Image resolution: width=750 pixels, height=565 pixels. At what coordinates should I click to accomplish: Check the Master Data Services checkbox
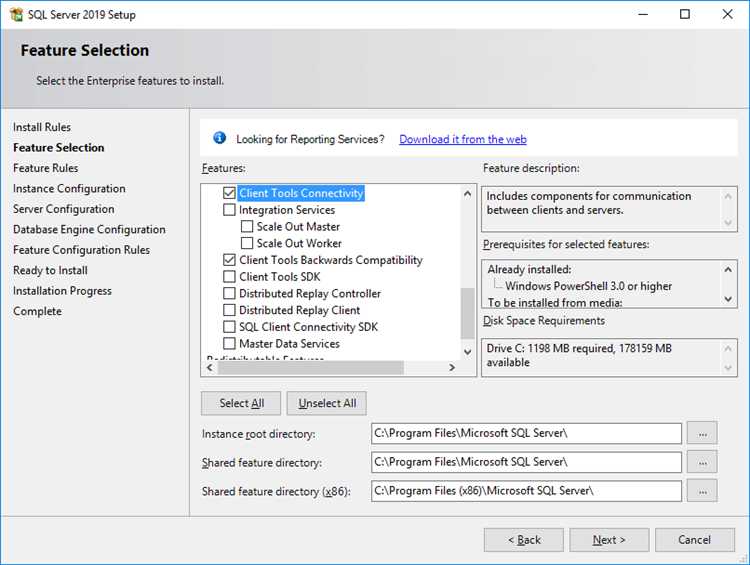[x=229, y=343]
